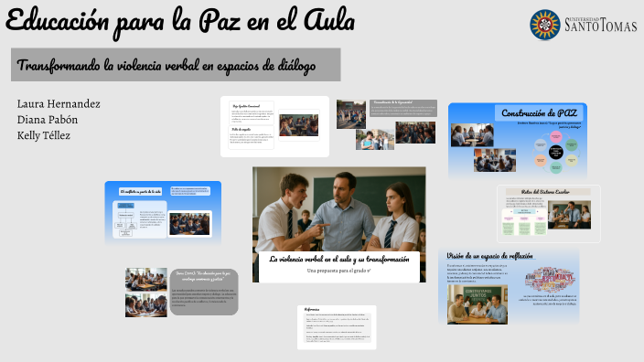Screen dimensions: 644x362
Task: Open the 'Construyamos Juntos' chalkboard photo
Action: click(478, 304)
